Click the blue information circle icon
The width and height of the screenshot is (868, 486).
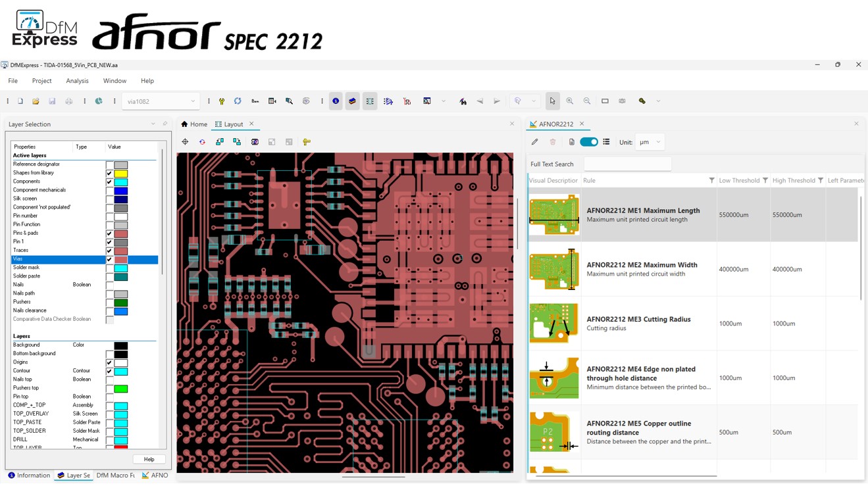pos(336,101)
